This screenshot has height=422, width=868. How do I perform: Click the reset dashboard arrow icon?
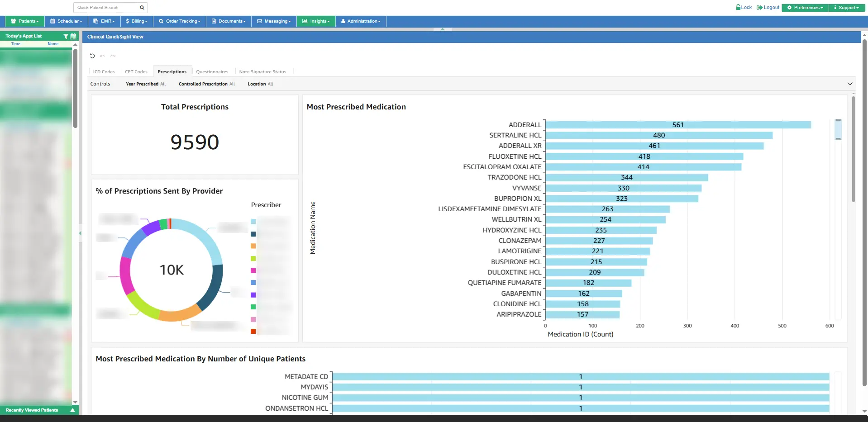(x=92, y=56)
